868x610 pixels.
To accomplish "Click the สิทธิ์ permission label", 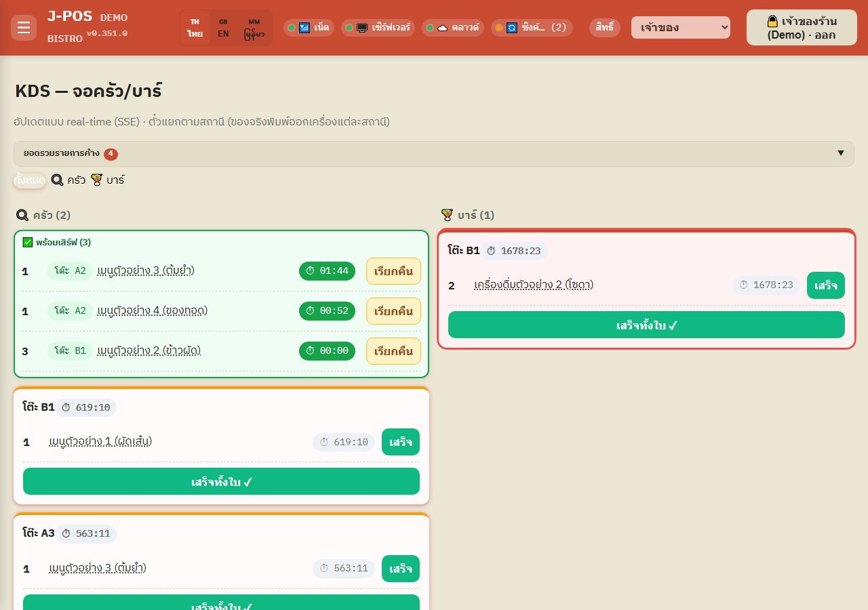I will click(x=605, y=28).
